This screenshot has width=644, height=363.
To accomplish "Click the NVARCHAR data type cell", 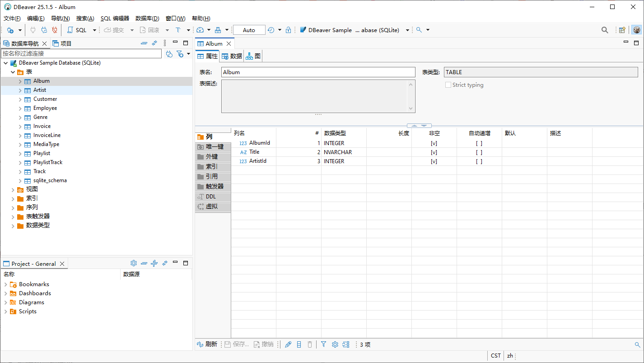I will tap(344, 152).
